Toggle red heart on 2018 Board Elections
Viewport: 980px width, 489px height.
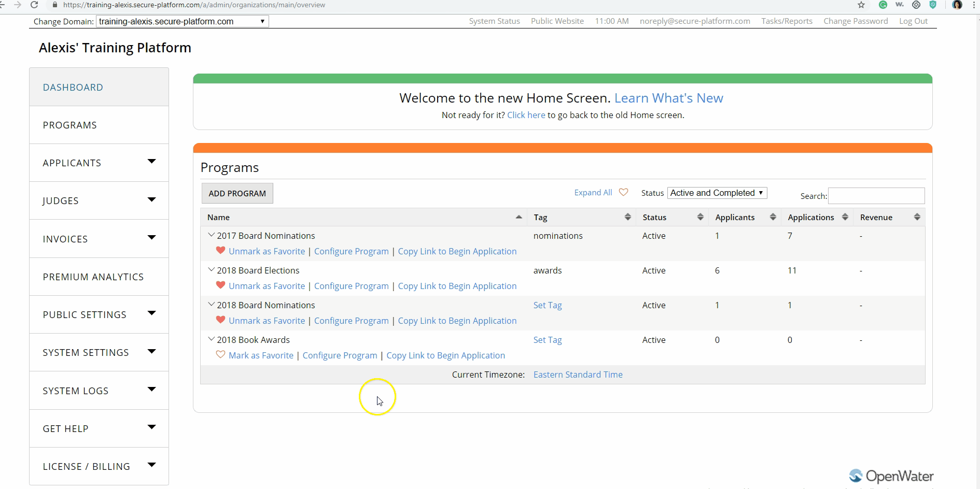(220, 285)
